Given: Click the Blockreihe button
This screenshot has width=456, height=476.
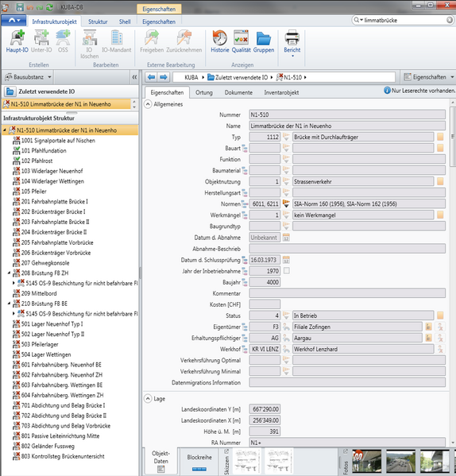Looking at the screenshot, I should tap(199, 462).
